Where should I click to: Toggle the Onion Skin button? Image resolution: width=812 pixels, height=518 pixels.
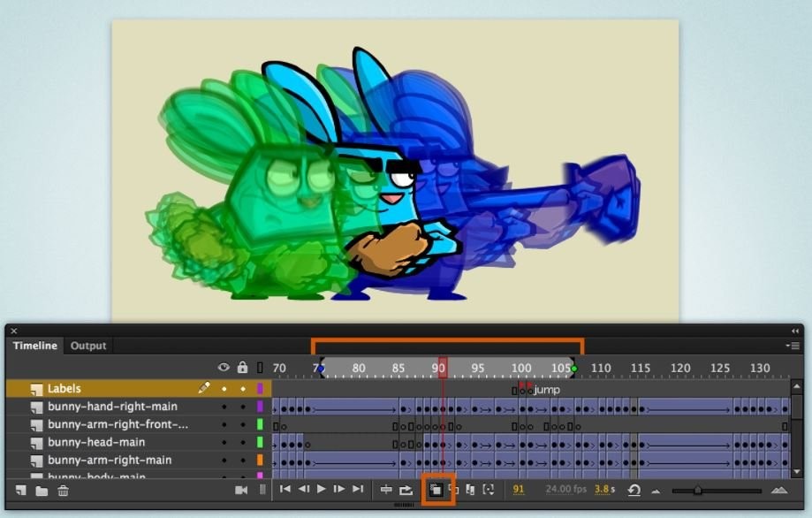pos(436,490)
